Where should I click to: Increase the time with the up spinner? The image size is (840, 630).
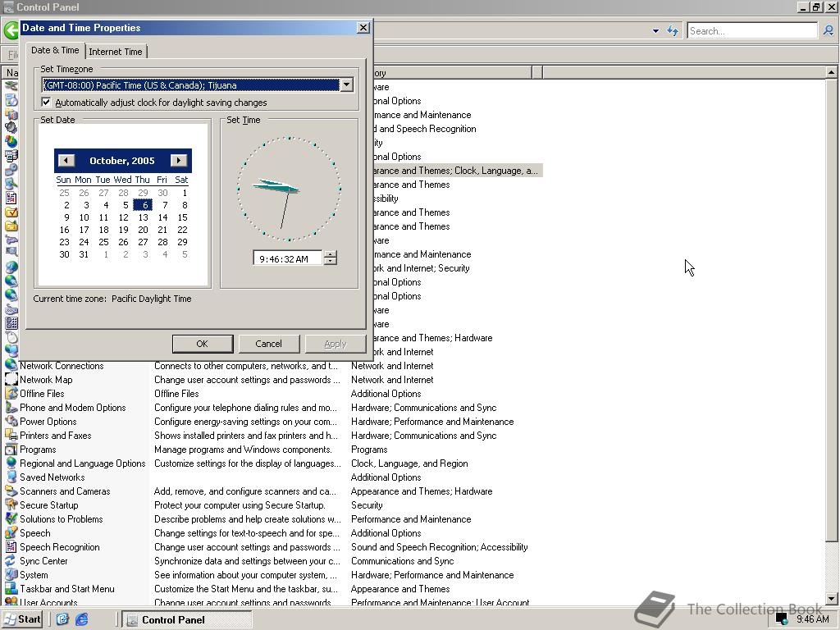[x=331, y=254]
